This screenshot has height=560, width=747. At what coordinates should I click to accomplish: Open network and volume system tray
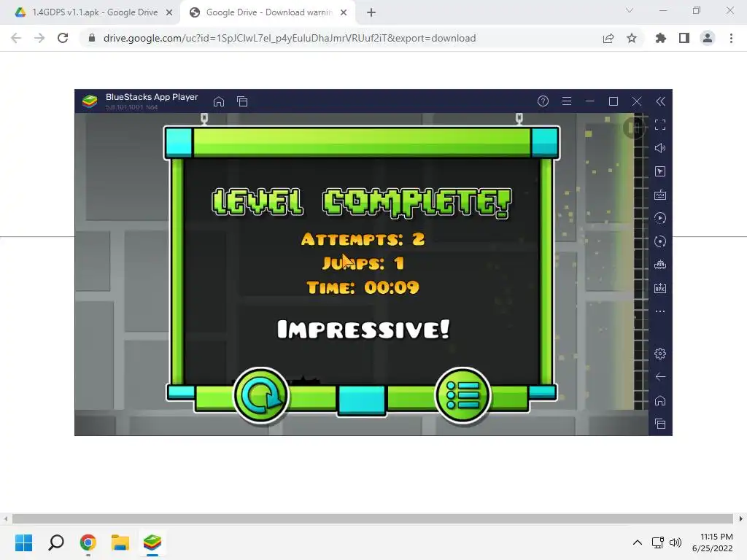point(667,542)
